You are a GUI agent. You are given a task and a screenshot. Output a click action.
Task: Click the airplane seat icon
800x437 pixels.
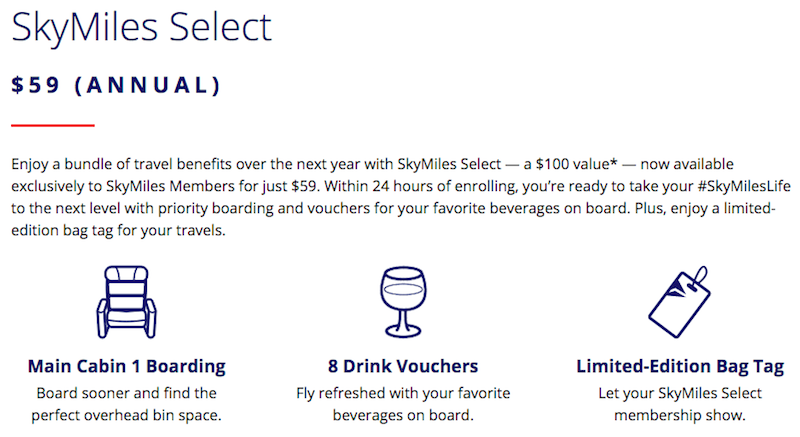[x=126, y=301]
